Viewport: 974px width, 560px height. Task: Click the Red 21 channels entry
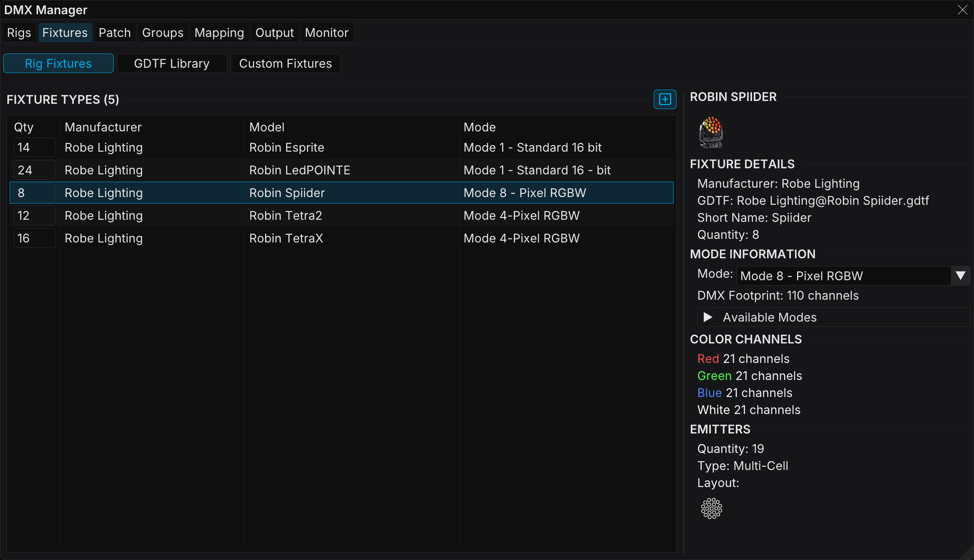(x=743, y=359)
